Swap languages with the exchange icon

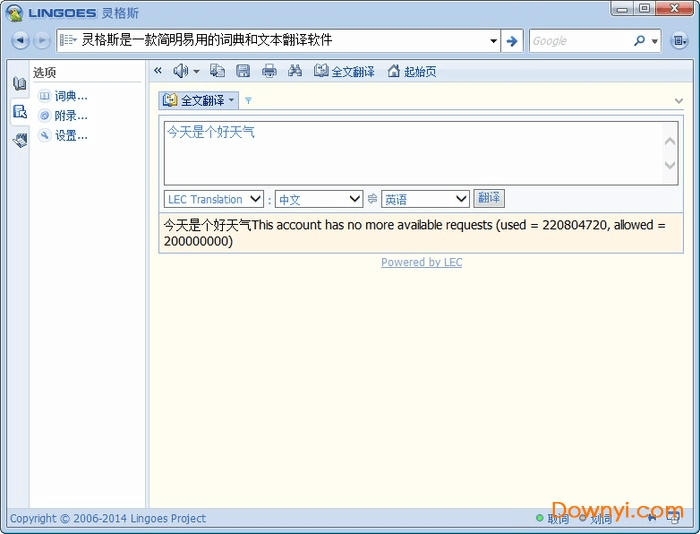(x=372, y=199)
